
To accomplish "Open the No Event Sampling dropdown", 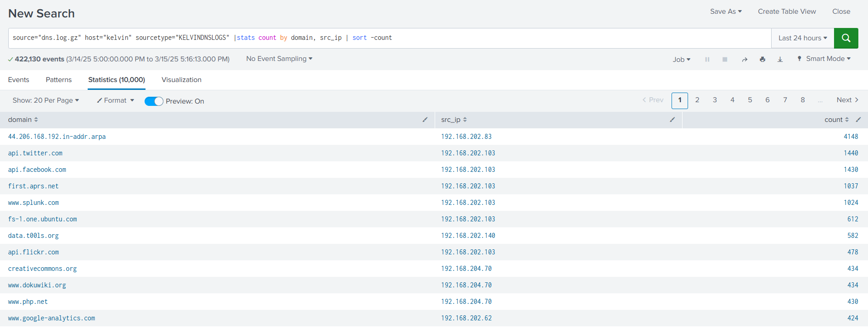I will point(279,59).
